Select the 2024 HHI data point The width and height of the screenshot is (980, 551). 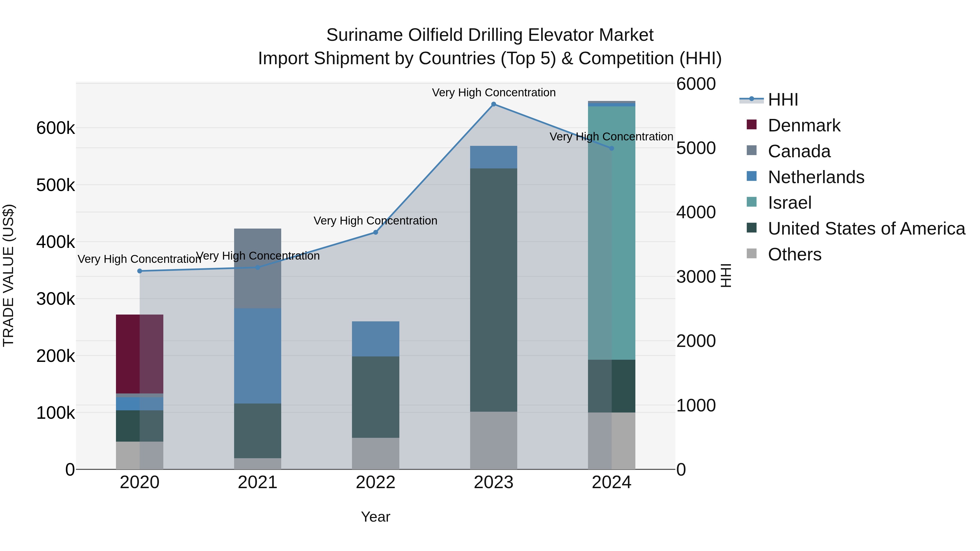tap(612, 148)
